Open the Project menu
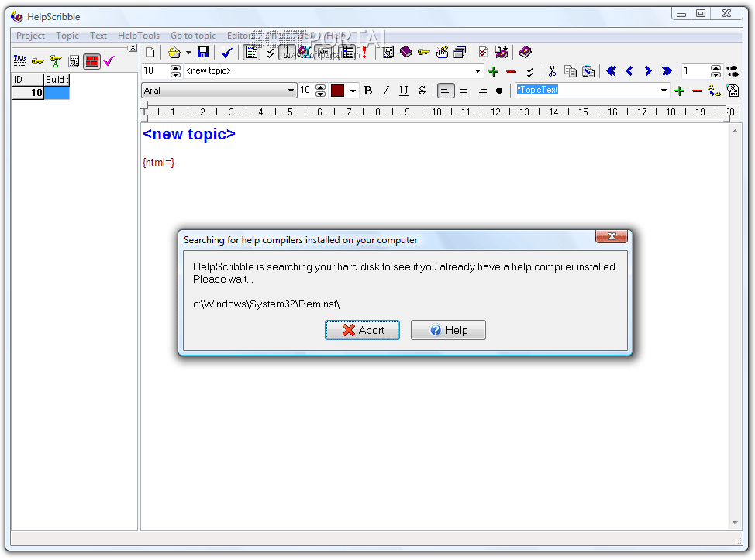The image size is (755, 560). pos(30,36)
